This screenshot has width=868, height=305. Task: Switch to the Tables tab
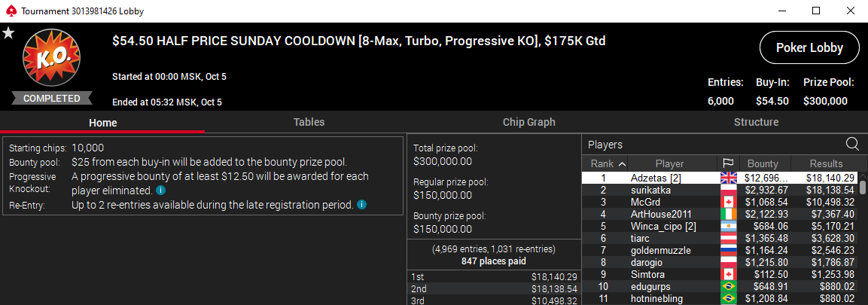click(x=309, y=122)
